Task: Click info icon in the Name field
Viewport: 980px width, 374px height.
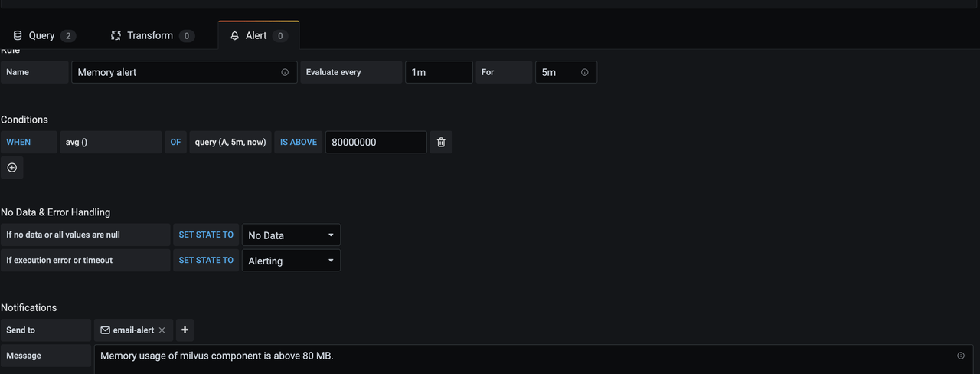Action: pyautogui.click(x=285, y=72)
